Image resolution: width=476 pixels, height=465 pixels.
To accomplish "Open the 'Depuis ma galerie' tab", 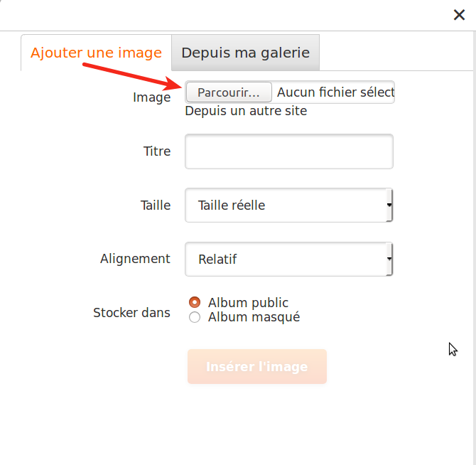I will coord(245,53).
